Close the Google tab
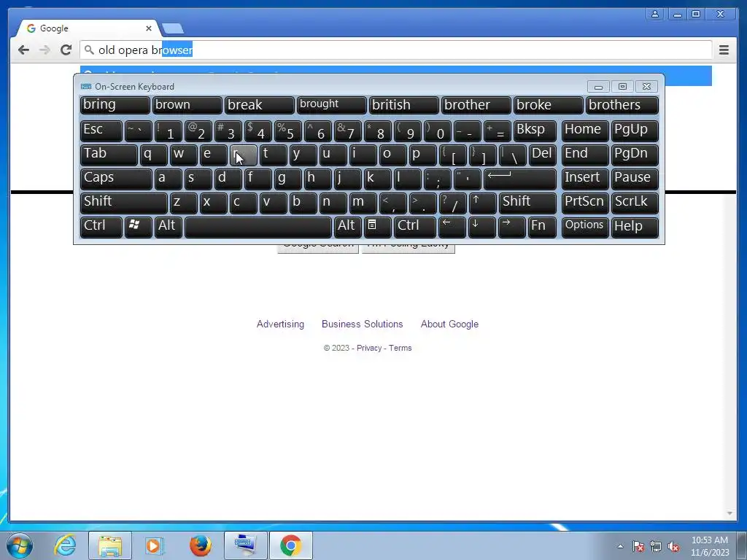Viewport: 747px width, 560px height. 149,28
